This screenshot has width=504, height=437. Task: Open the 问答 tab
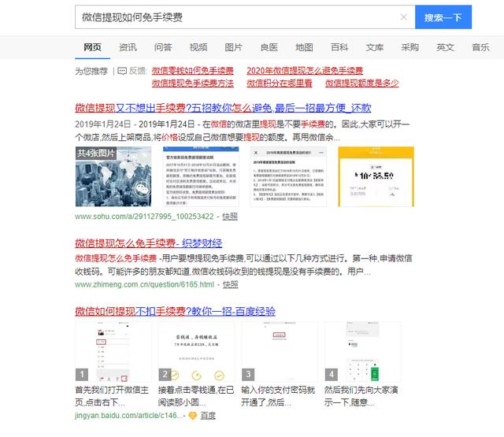tap(163, 47)
